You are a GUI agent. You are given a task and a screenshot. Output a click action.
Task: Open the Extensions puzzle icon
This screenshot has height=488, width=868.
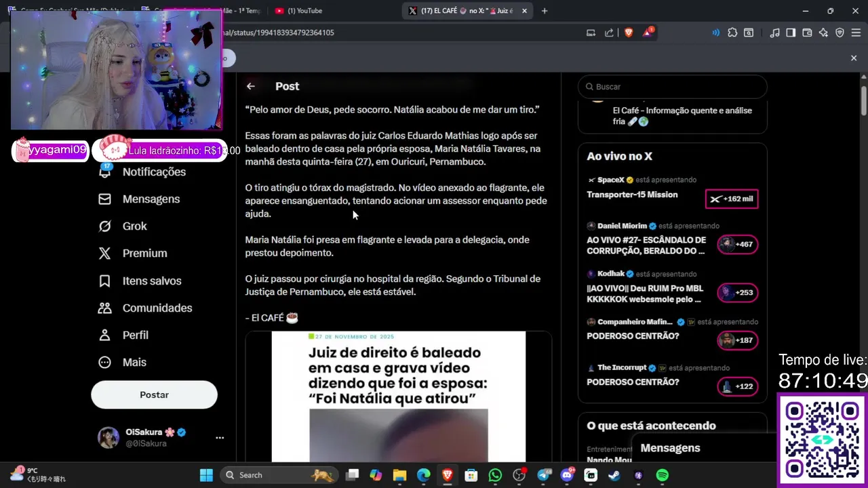pos(732,33)
